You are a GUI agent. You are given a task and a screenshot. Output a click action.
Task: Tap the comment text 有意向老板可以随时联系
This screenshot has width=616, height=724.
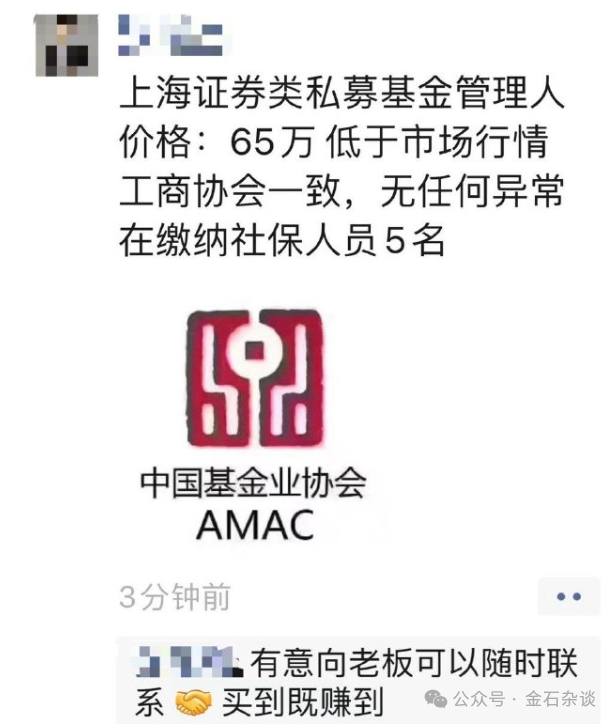click(356, 682)
